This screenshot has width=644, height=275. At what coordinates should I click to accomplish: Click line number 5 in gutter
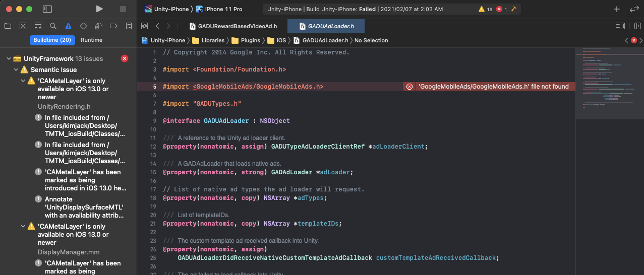click(155, 87)
